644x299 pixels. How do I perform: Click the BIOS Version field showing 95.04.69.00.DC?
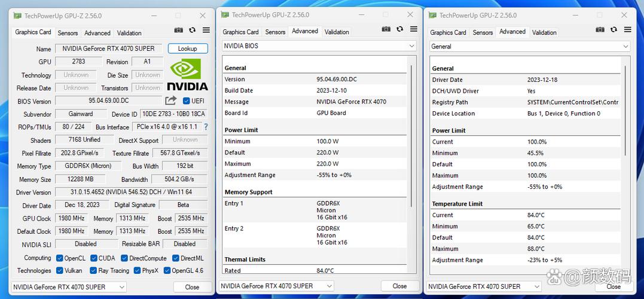pos(108,101)
